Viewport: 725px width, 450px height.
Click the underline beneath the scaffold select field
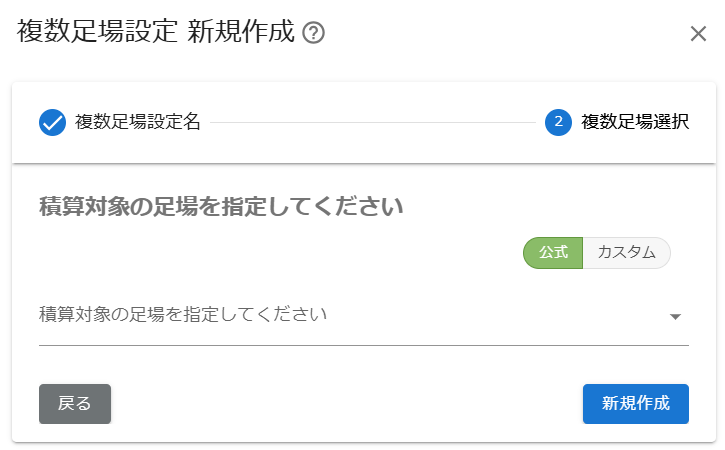364,345
